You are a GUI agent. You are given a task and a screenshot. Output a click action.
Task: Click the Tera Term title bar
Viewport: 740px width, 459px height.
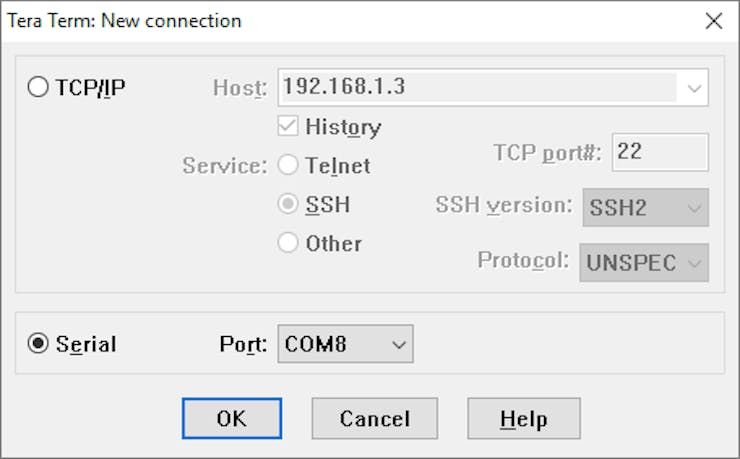click(349, 21)
